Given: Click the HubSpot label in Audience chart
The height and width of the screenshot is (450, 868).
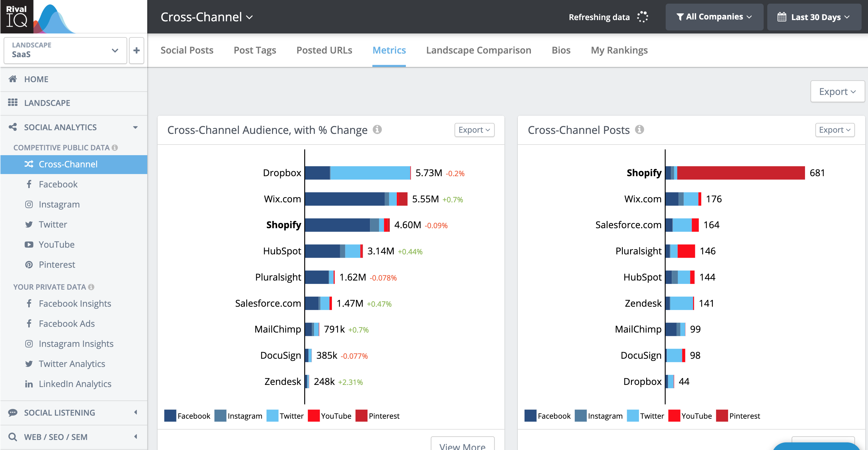Looking at the screenshot, I should click(x=282, y=251).
